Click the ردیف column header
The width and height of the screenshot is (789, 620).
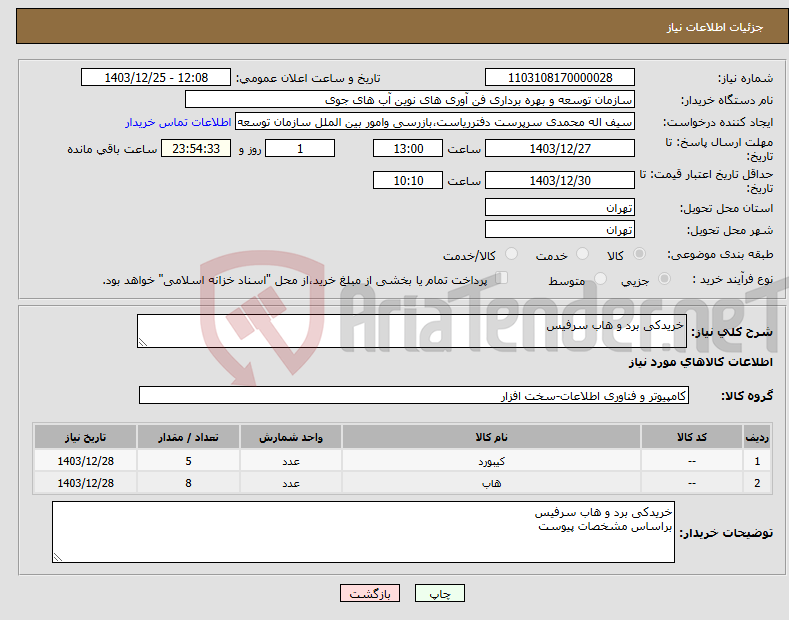pyautogui.click(x=757, y=437)
